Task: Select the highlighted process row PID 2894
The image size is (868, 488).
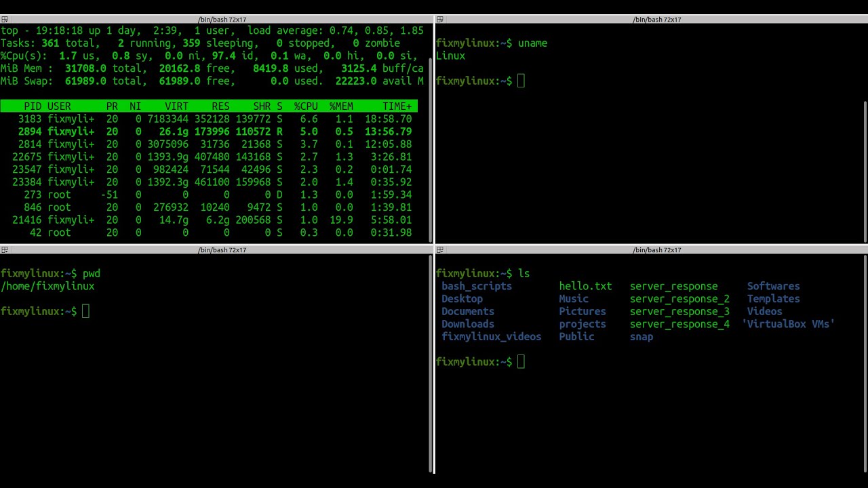Action: (209, 131)
